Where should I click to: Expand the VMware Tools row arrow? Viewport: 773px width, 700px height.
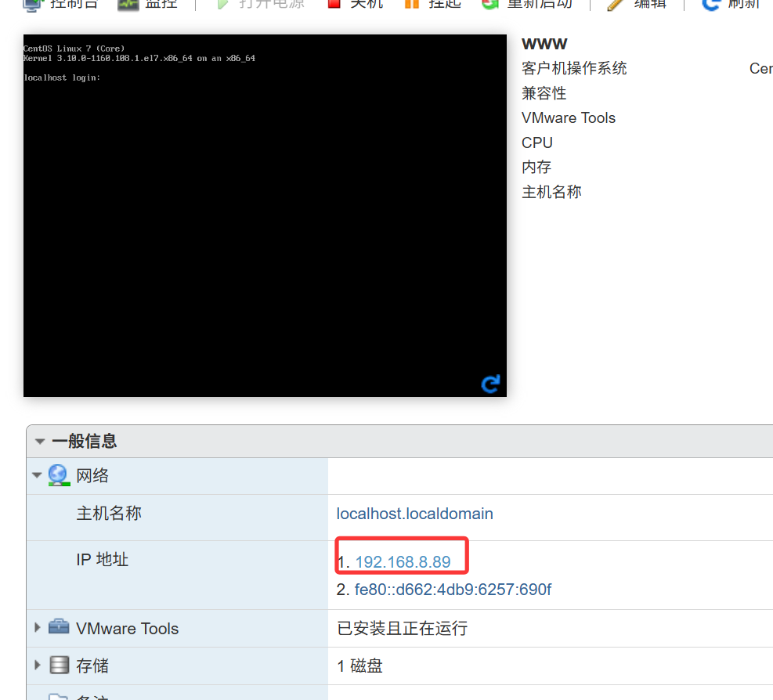click(x=38, y=627)
